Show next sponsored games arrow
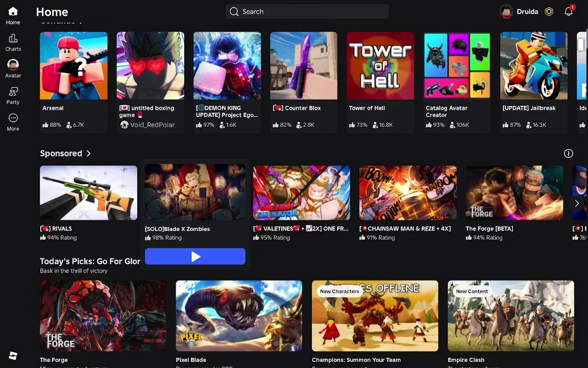Screen dimensions: 588x368 [577, 203]
